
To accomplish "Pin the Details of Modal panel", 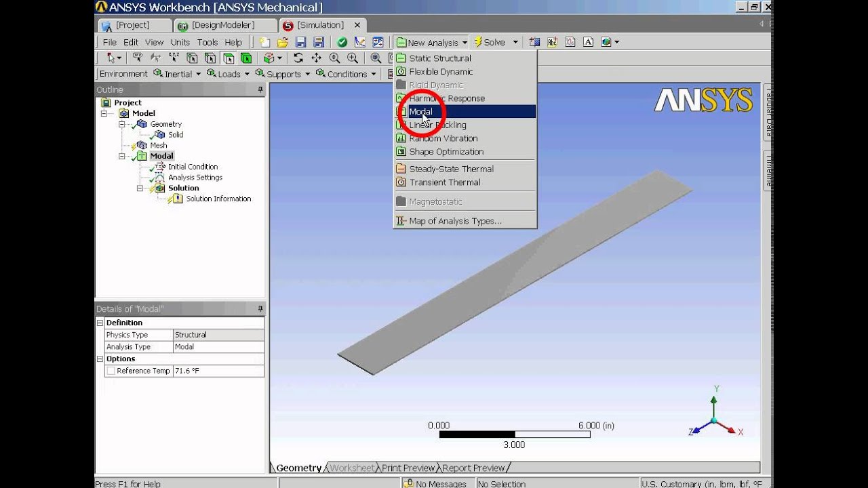I will coord(260,308).
